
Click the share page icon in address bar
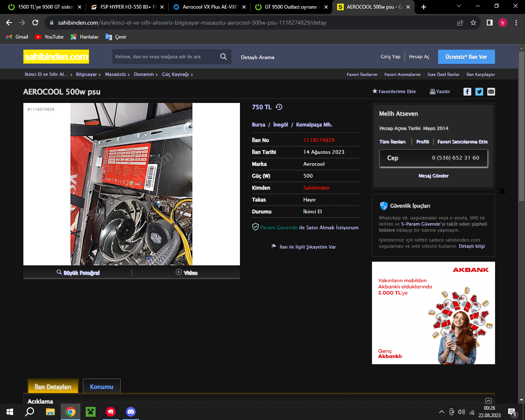(x=460, y=23)
